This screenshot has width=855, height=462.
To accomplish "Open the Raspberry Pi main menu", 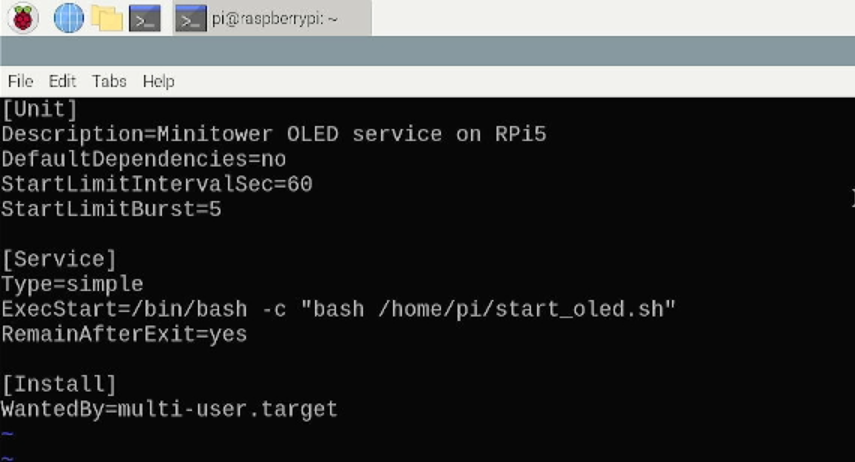I will pyautogui.click(x=22, y=18).
